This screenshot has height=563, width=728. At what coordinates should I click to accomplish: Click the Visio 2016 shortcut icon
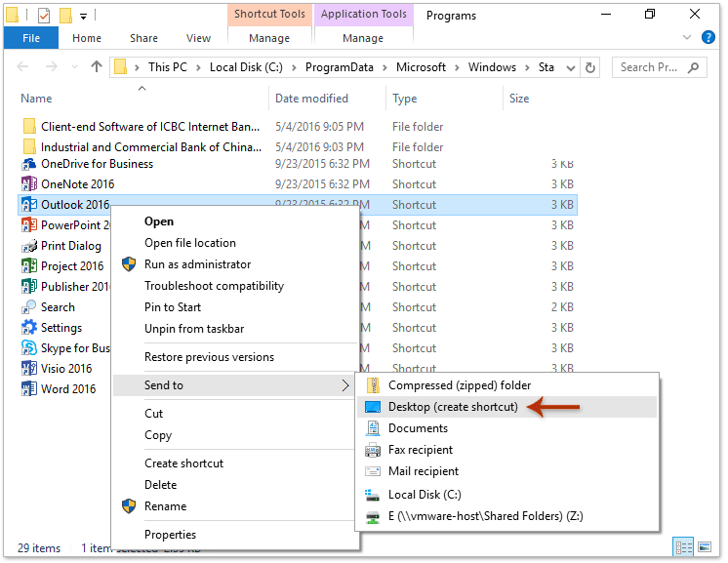[x=29, y=369]
